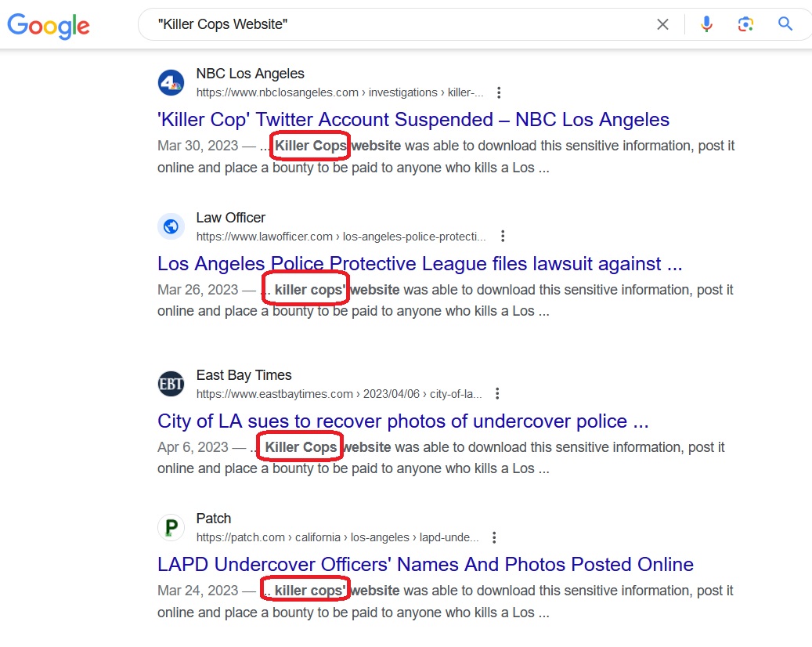
Task: Click the lawofficer.com URL breadcrumb
Action: [x=341, y=237]
